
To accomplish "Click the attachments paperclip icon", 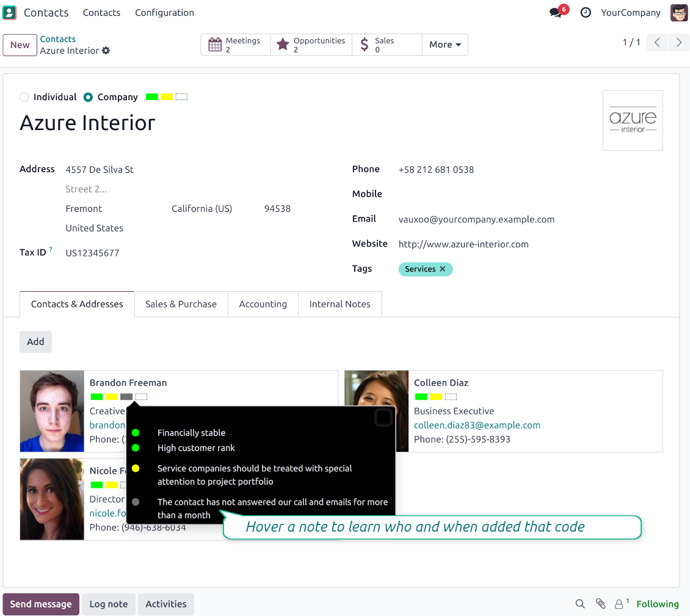I will (x=600, y=604).
